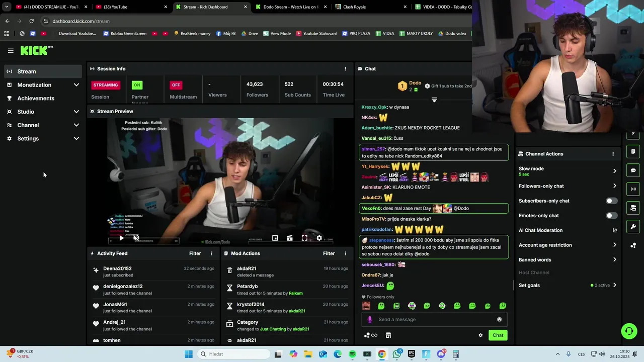Switch to the DODO STREAMUJE YouTube tab
This screenshot has height=362, width=644.
(50, 7)
